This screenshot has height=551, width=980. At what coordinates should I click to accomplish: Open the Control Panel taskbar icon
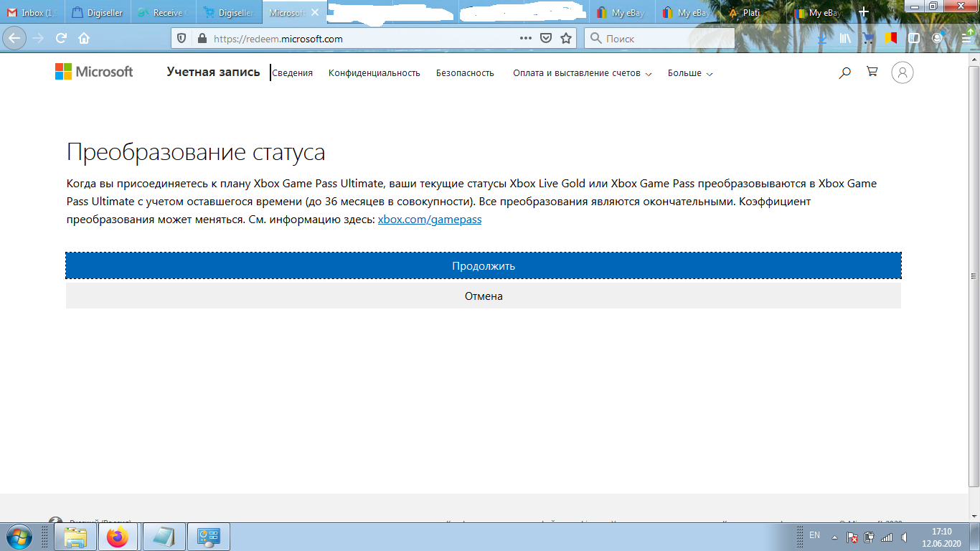[x=209, y=537]
